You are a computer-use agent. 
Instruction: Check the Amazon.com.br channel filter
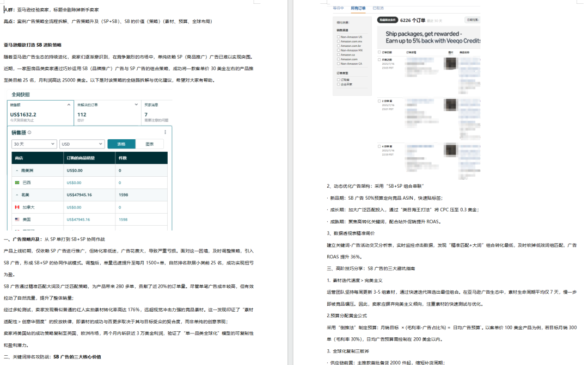(x=338, y=46)
